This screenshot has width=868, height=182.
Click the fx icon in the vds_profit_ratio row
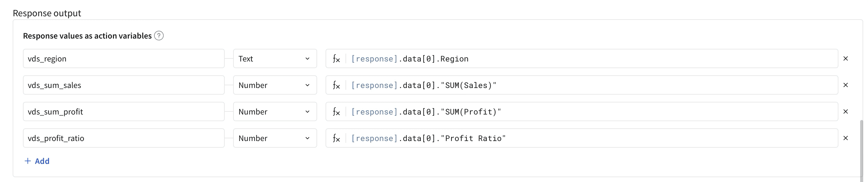336,138
